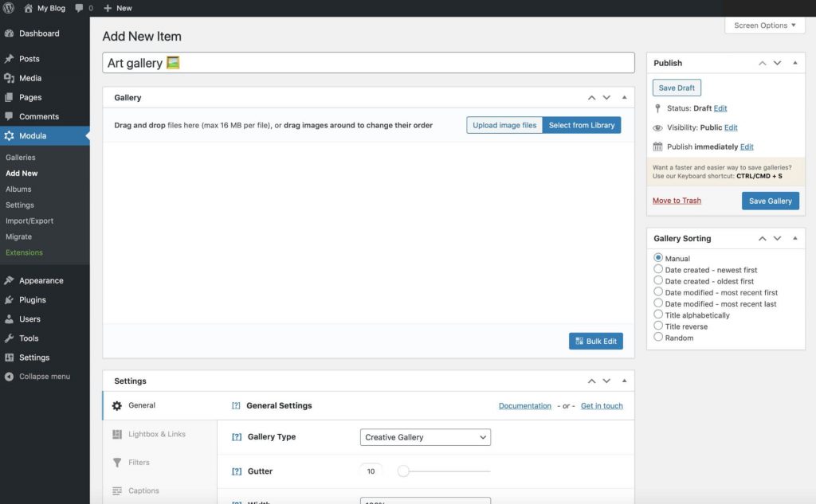Open the Documentation link

(524, 406)
